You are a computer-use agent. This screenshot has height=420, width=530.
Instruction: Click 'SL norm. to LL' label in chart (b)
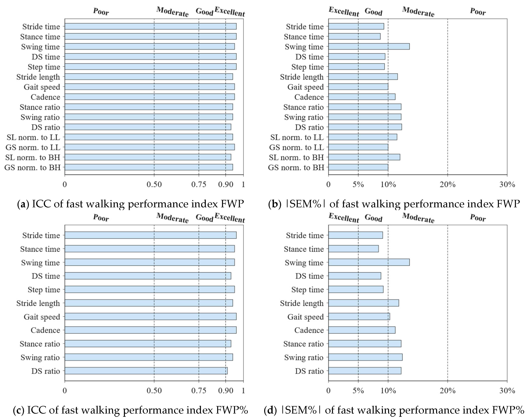[297, 137]
